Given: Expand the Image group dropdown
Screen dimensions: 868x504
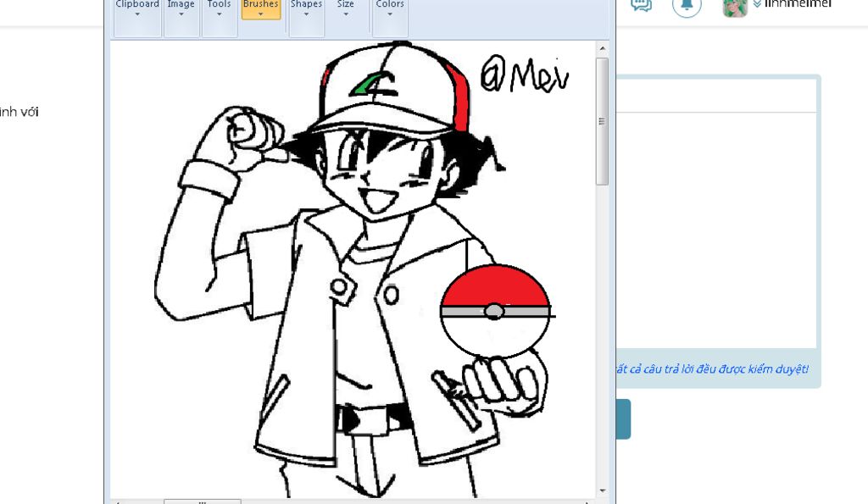Looking at the screenshot, I should (x=181, y=17).
